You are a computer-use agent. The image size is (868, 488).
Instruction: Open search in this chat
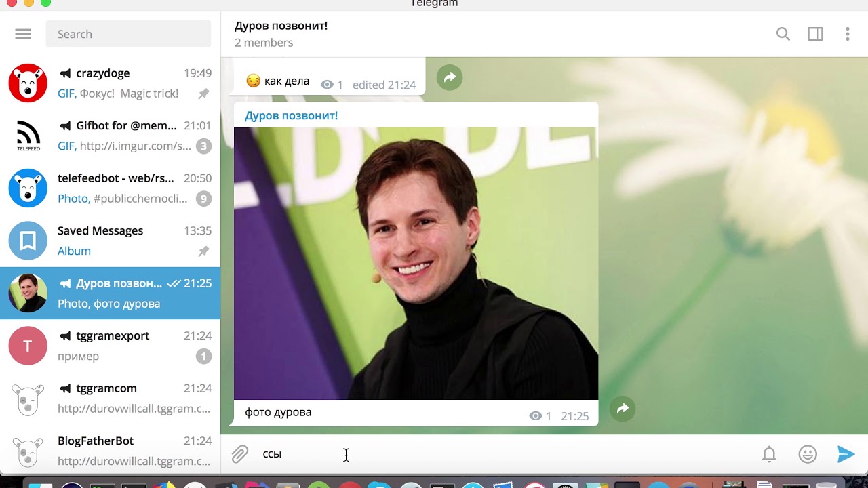(783, 34)
